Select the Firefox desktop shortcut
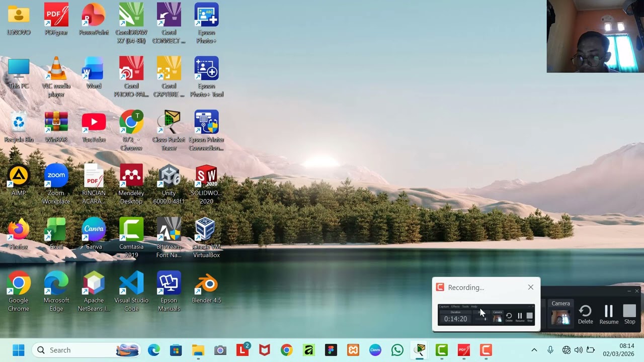 coord(19,234)
